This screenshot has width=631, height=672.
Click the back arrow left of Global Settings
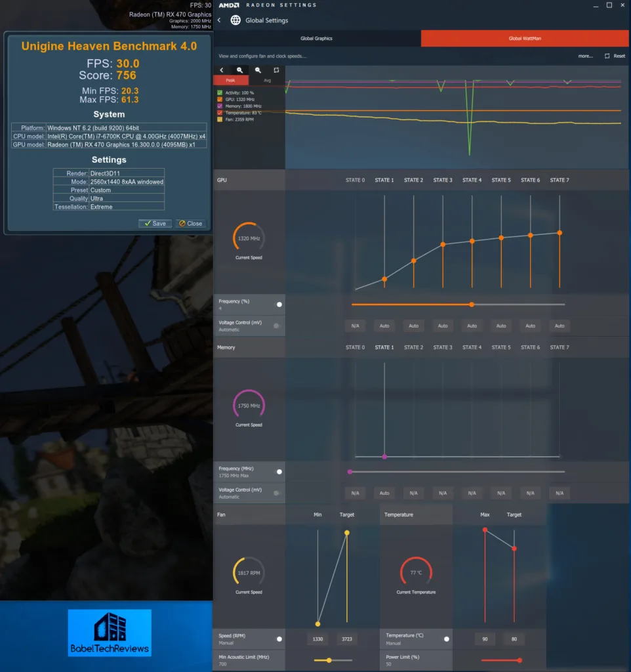219,20
